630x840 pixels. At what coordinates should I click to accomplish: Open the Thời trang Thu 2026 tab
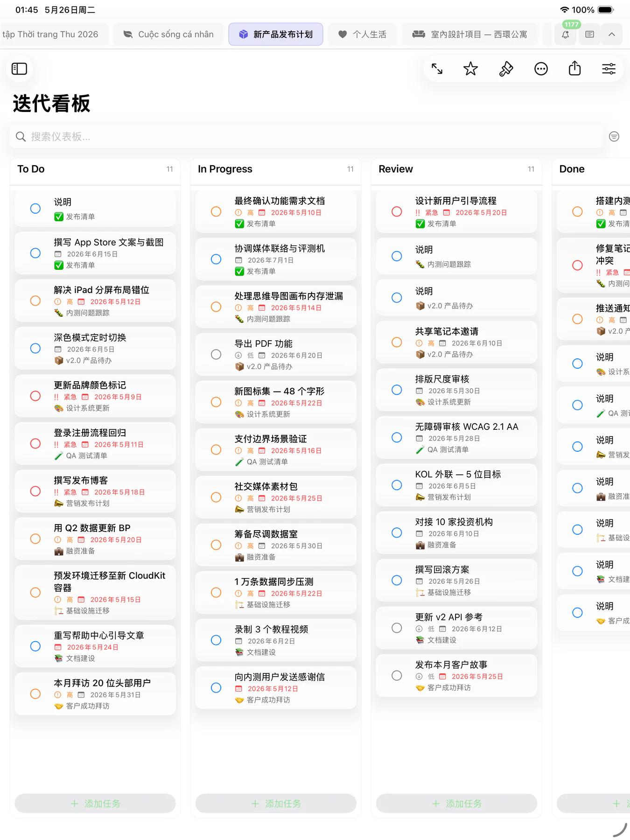point(54,34)
